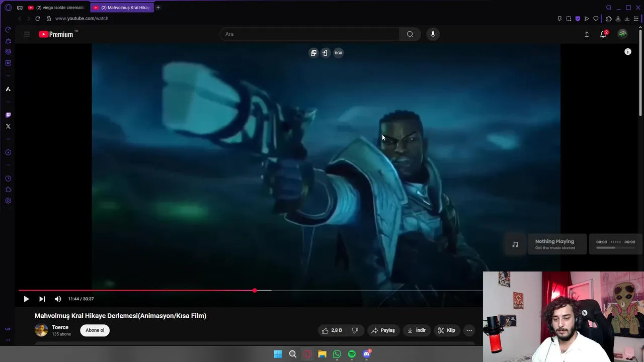The image size is (644, 362).
Task: Open the Toerce channel name link
Action: pos(60,327)
